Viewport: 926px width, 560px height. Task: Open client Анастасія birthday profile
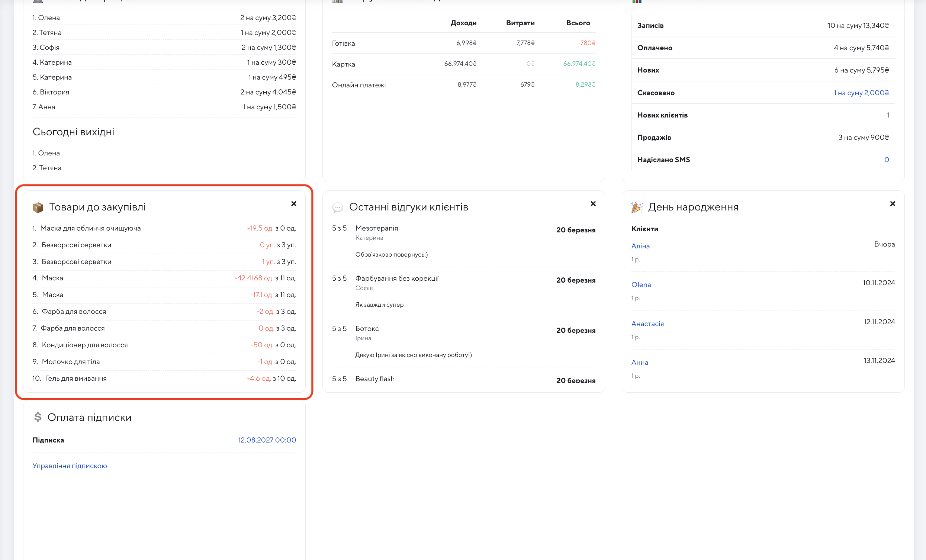(x=647, y=324)
